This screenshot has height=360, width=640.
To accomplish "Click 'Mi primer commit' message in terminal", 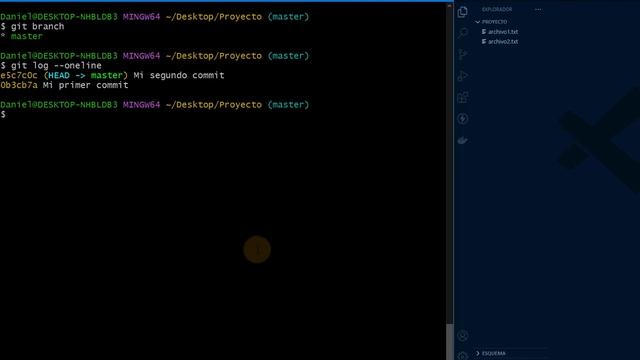I will click(85, 85).
